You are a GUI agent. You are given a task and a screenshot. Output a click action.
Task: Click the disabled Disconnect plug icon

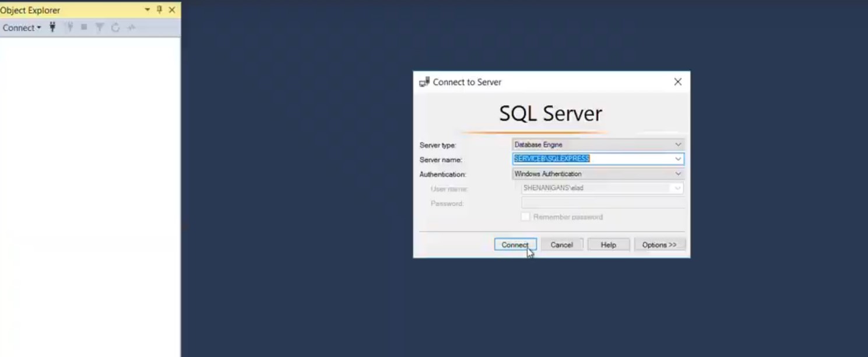click(69, 27)
